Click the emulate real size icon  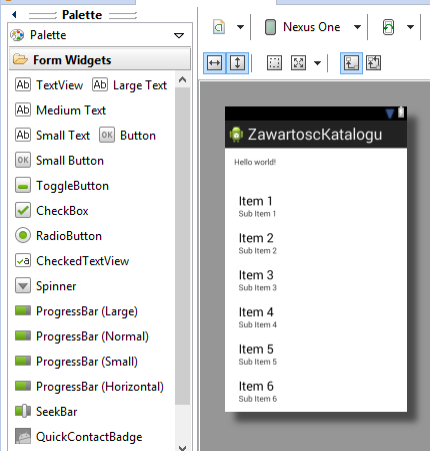click(x=274, y=63)
